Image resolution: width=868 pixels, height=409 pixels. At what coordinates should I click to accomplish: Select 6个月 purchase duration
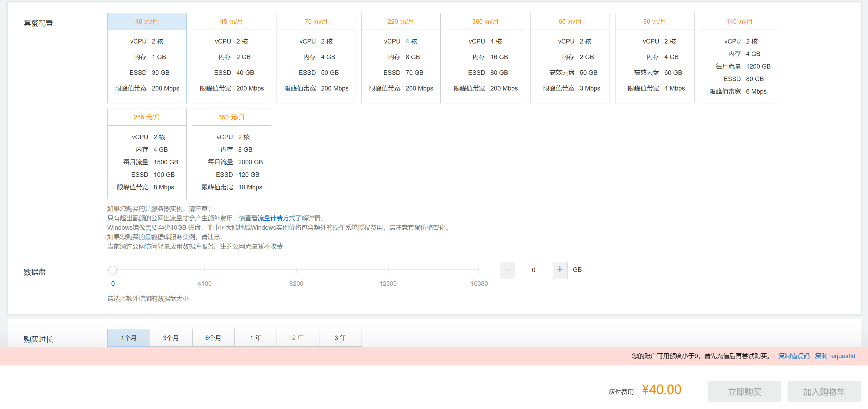pos(213,338)
